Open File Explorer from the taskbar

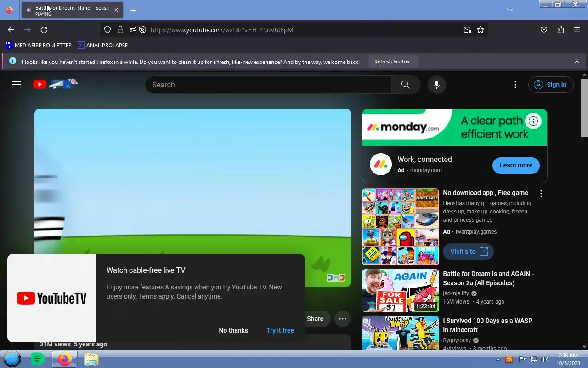[x=91, y=359]
